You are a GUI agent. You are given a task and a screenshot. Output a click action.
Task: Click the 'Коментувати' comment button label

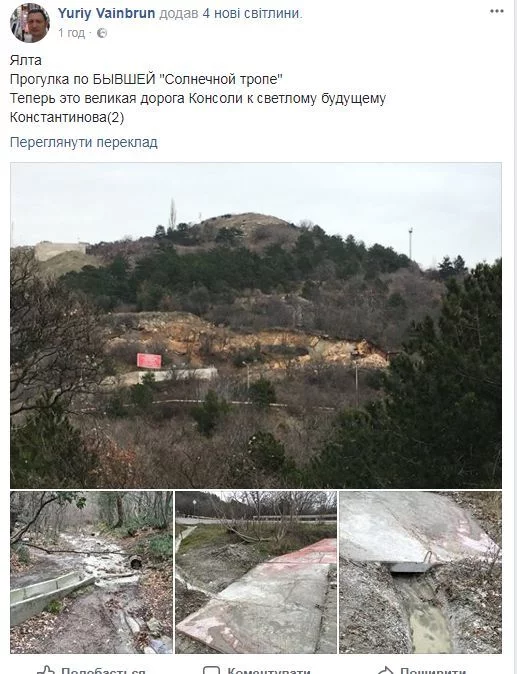click(x=269, y=670)
